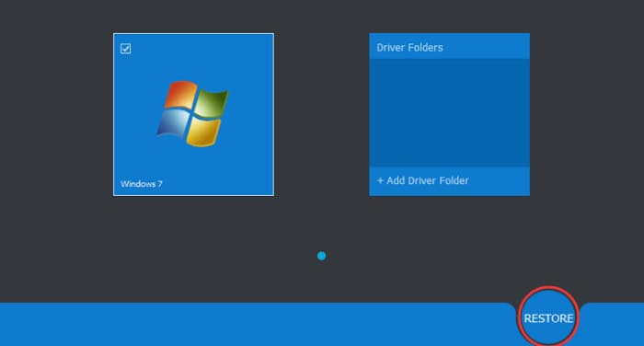The height and width of the screenshot is (346, 644).
Task: Select the Windows 7 logo tile
Action: tap(193, 115)
